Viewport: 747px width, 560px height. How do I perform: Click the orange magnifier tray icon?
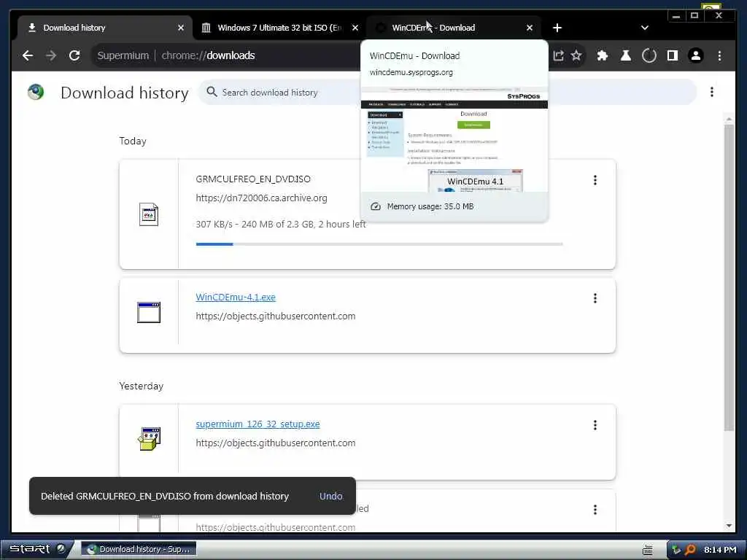tap(690, 550)
